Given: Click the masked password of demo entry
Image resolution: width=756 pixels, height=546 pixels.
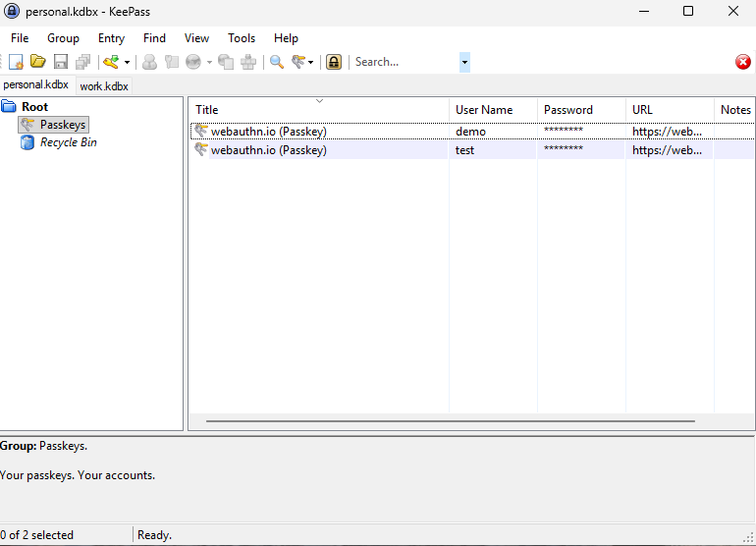Looking at the screenshot, I should coord(564,130).
